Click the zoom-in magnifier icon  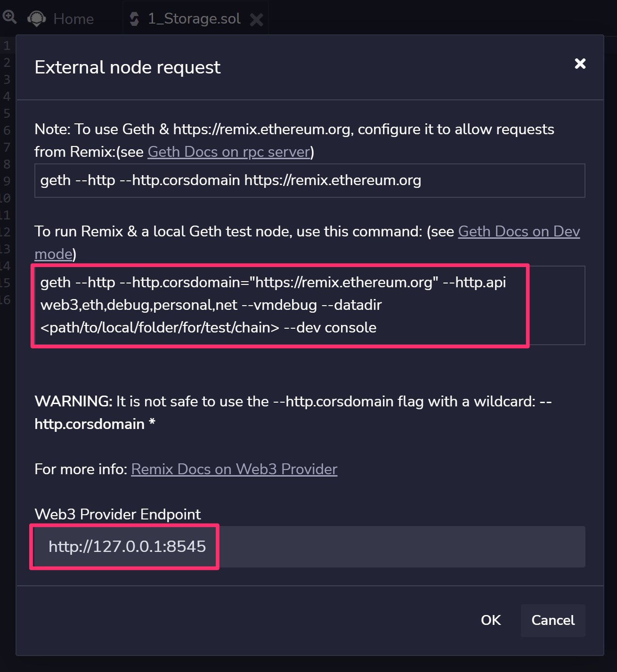coord(10,16)
